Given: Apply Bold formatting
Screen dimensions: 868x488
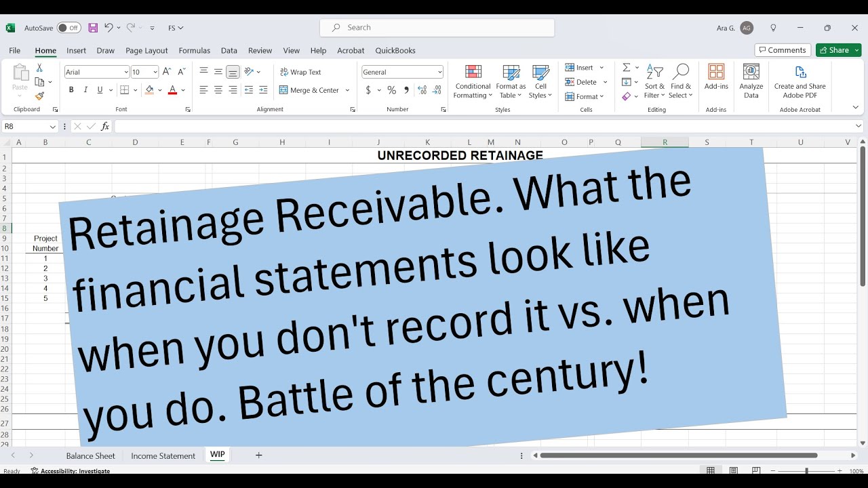Looking at the screenshot, I should click(71, 90).
